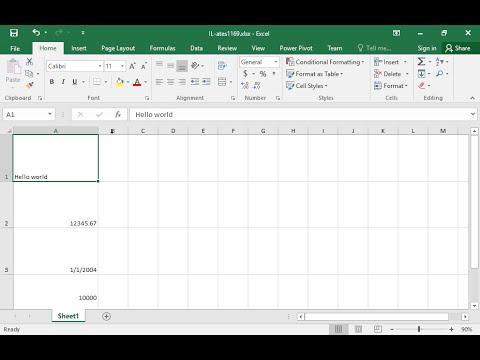Open the Name Box A1 dropdown
This screenshot has width=480, height=360.
(50, 114)
